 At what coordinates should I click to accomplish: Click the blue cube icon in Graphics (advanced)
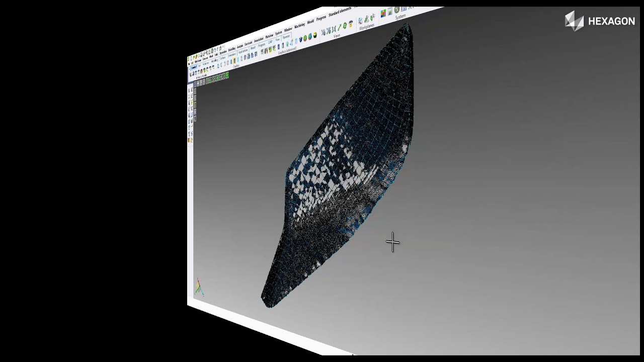(300, 39)
